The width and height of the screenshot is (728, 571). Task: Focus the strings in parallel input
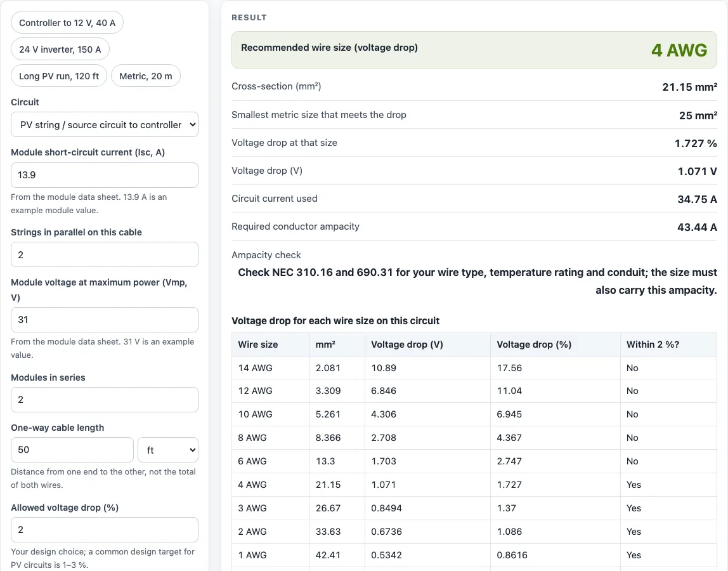point(105,254)
